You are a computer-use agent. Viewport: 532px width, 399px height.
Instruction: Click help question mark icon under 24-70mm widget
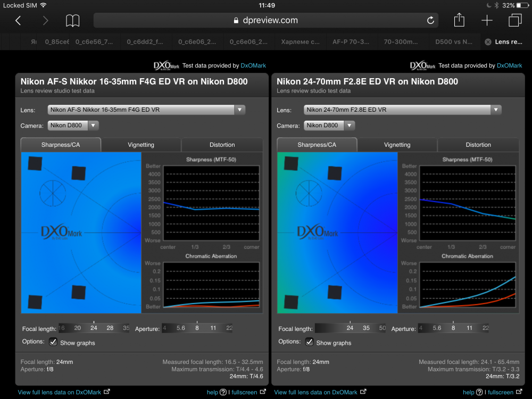479,392
